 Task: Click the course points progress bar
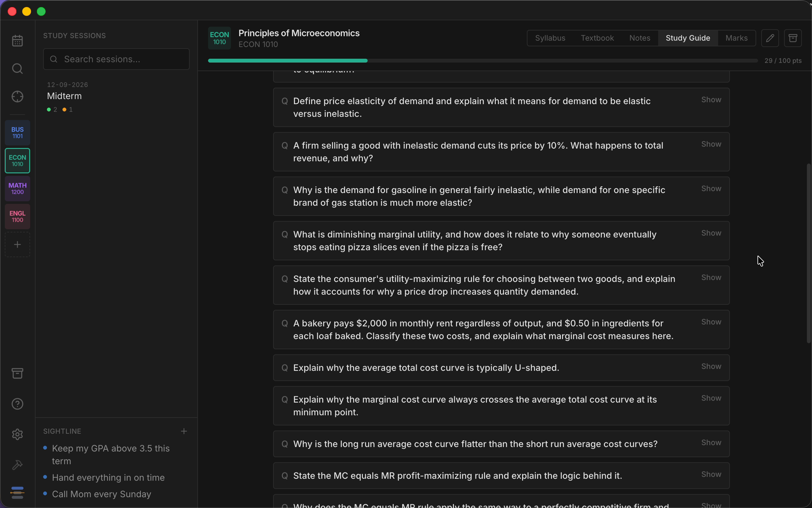click(x=483, y=61)
